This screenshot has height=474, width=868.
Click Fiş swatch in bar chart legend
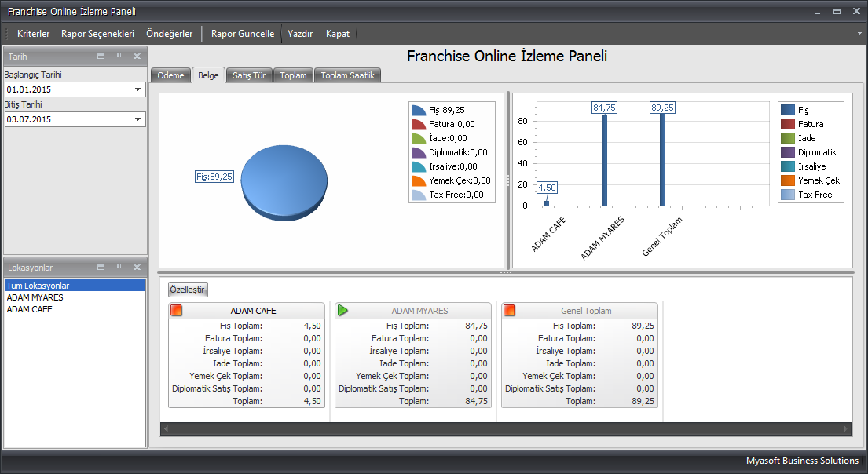pos(788,110)
